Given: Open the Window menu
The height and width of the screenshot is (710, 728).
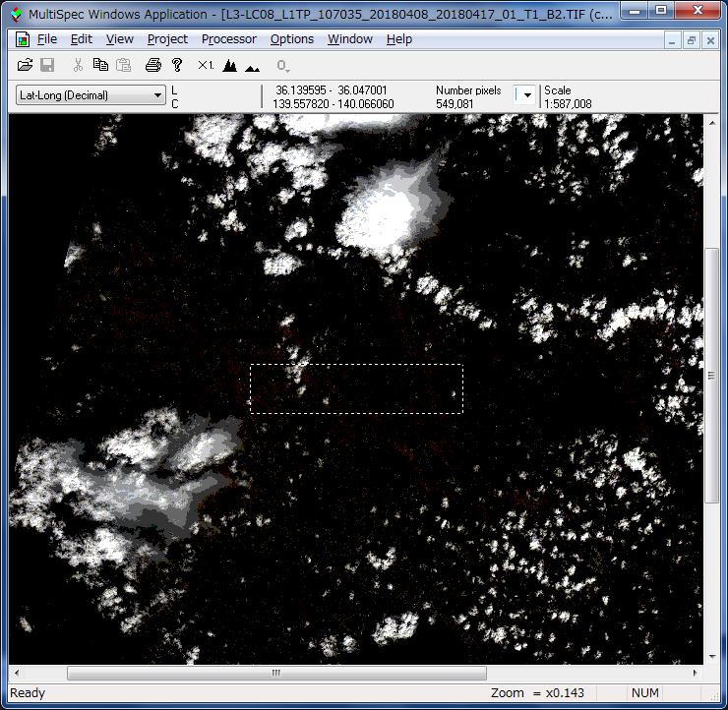Looking at the screenshot, I should pos(350,39).
